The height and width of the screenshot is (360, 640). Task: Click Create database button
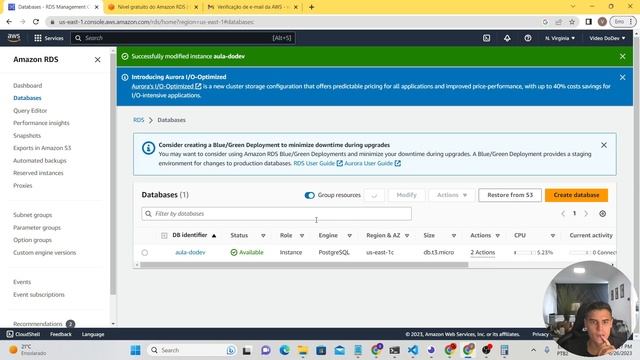pos(576,195)
